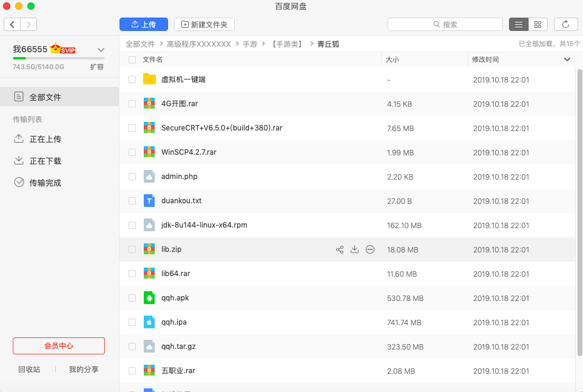This screenshot has height=392, width=583.
Task: Select 传输完成 in the sidebar
Action: (45, 183)
